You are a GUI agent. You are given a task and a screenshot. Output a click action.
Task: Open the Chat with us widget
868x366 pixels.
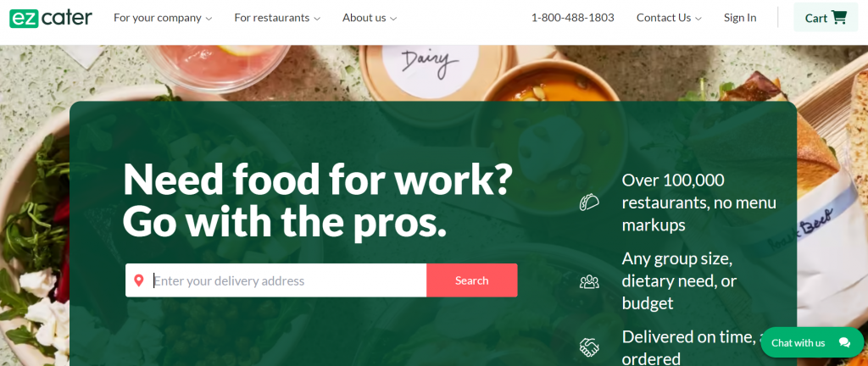812,342
